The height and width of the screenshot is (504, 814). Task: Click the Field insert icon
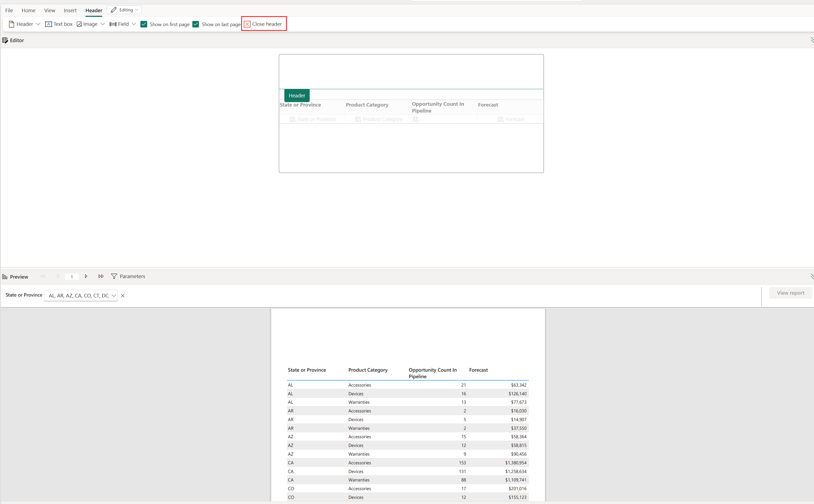coord(112,24)
